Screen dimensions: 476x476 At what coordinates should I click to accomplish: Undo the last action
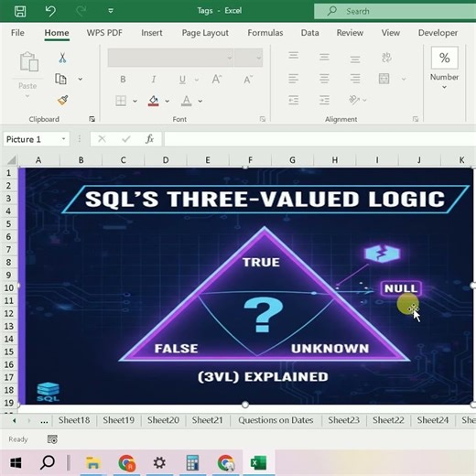coord(50,11)
